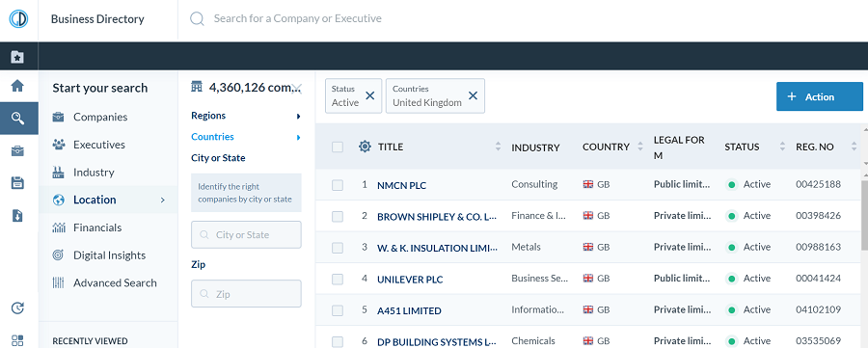The height and width of the screenshot is (348, 868).
Task: Sort by STATUS column arrows
Action: pyautogui.click(x=782, y=147)
